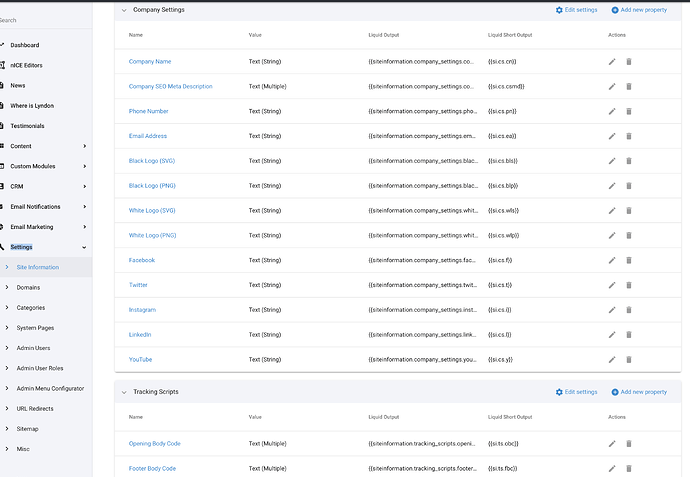The height and width of the screenshot is (477, 690).
Task: Expand the Content menu arrow
Action: pos(84,146)
